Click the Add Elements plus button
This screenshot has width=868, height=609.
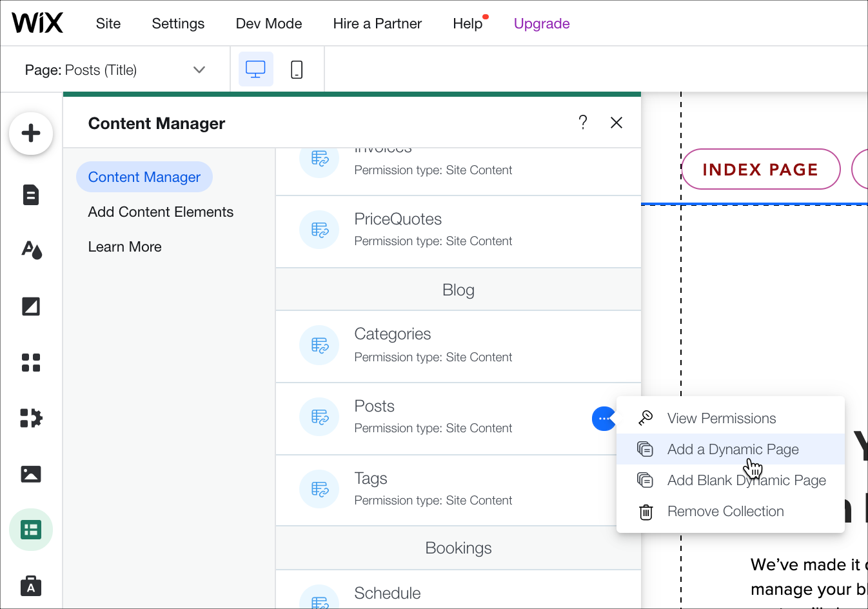coord(30,134)
